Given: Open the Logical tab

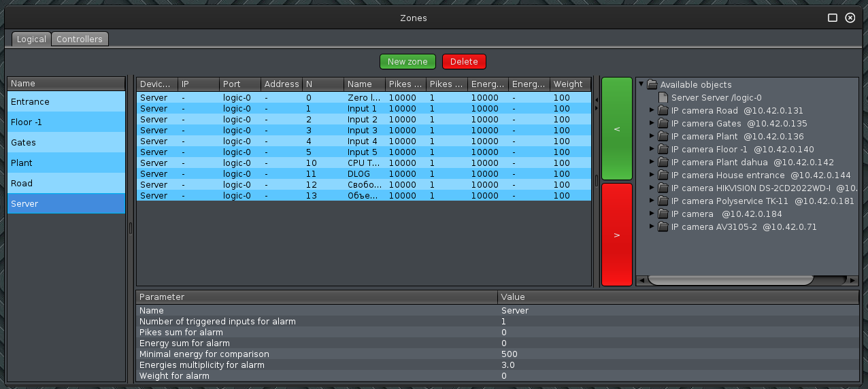Looking at the screenshot, I should (x=31, y=39).
